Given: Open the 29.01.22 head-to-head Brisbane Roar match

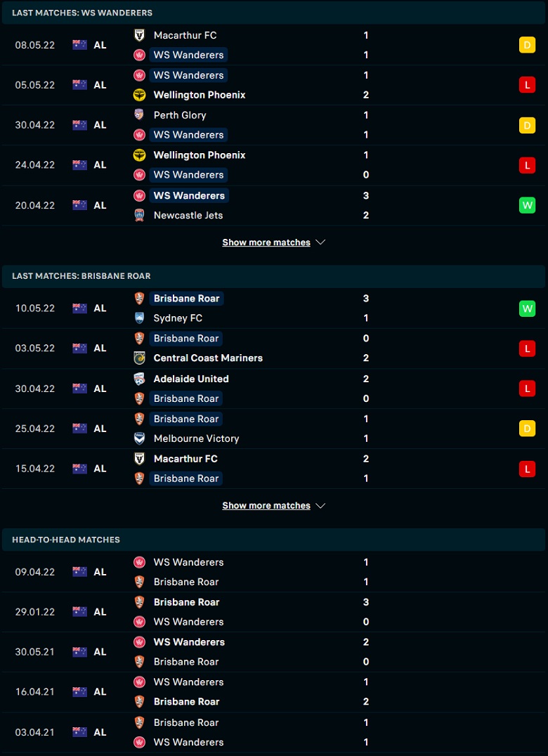Looking at the screenshot, I should (x=274, y=612).
